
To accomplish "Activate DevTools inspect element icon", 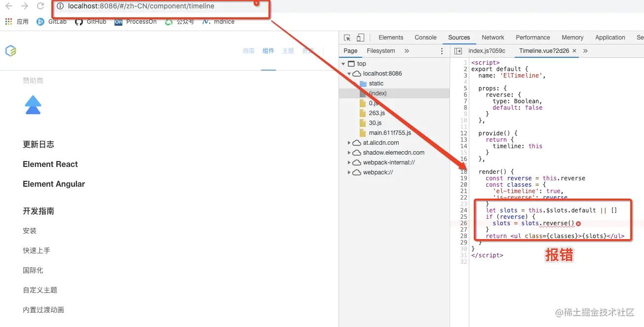I will (x=347, y=38).
